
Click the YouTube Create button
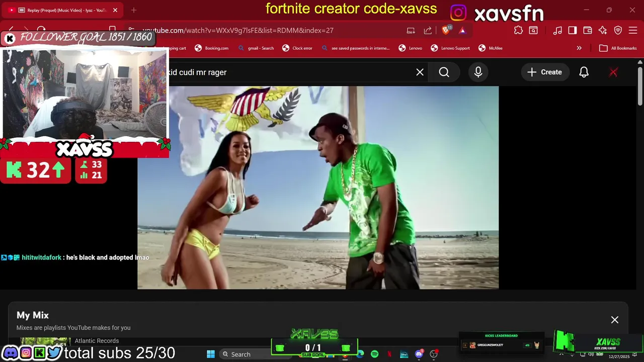(x=544, y=72)
